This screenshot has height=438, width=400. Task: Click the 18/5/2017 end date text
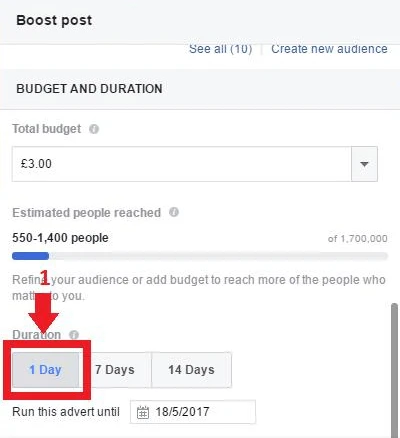click(x=182, y=412)
